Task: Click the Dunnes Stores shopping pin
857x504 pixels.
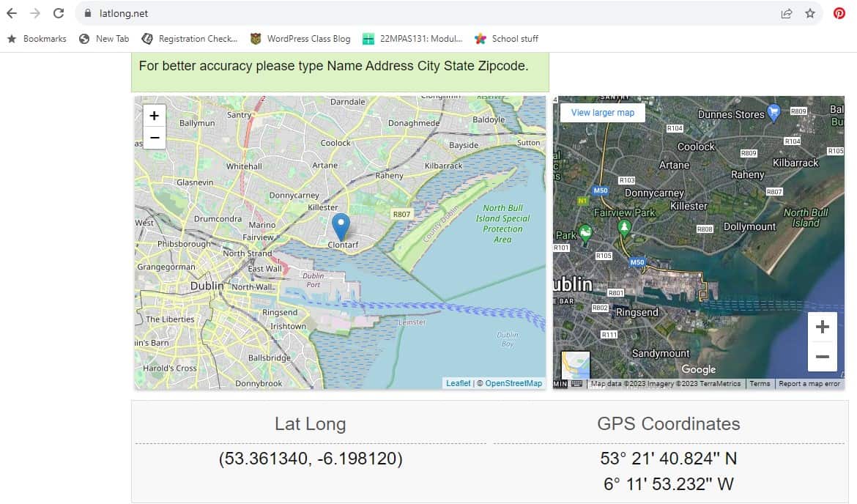Action: [x=773, y=112]
